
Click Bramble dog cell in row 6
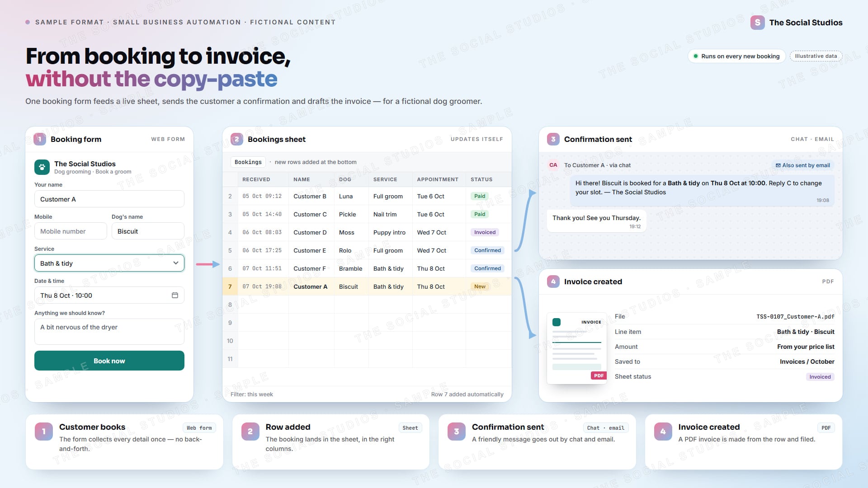pos(350,268)
